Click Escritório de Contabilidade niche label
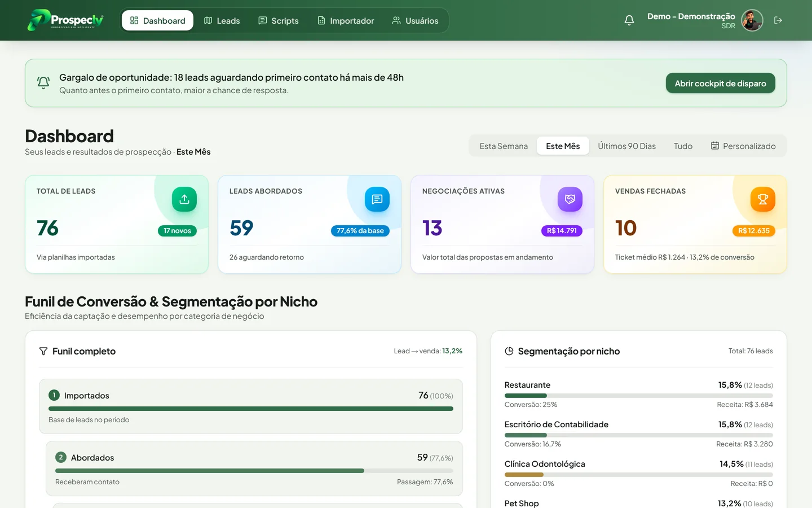The width and height of the screenshot is (812, 508). pos(557,424)
